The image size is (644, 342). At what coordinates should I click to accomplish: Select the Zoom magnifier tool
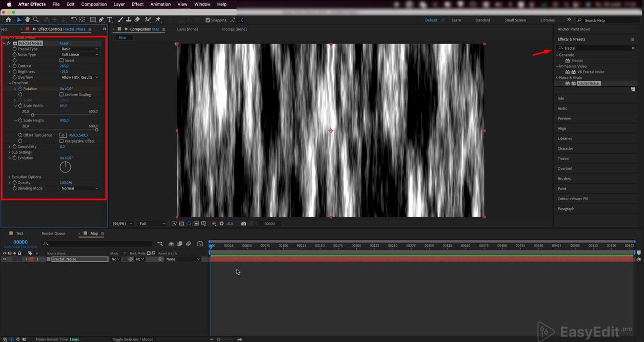pos(36,20)
